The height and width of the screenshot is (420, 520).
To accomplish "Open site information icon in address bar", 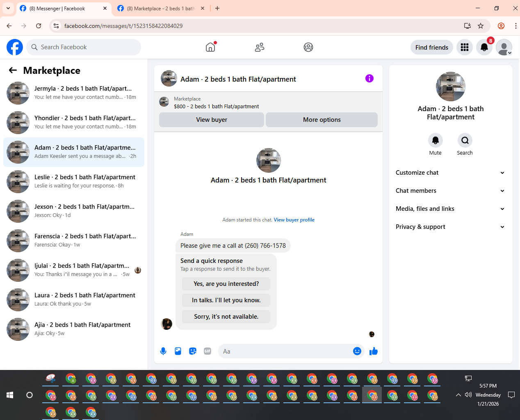I will (56, 26).
